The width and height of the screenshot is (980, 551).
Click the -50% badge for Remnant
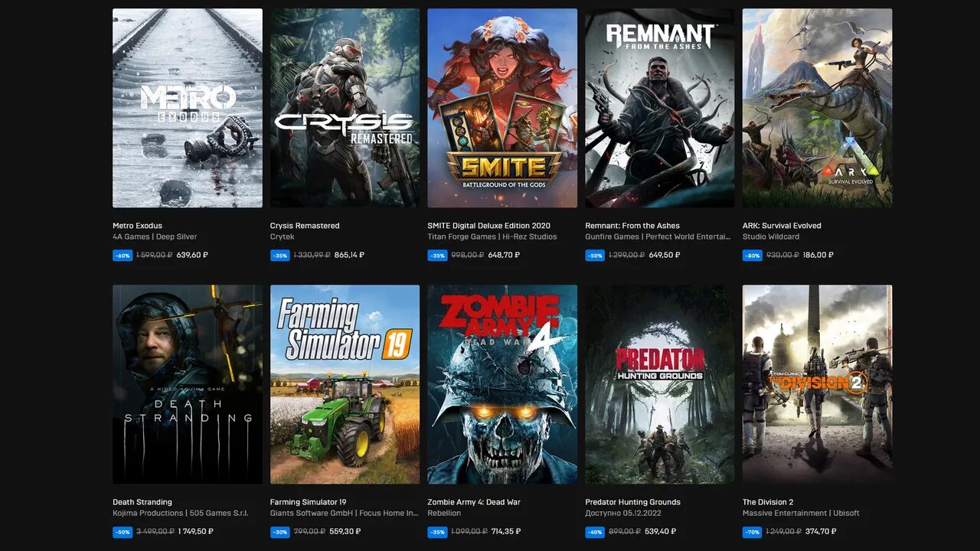point(595,255)
